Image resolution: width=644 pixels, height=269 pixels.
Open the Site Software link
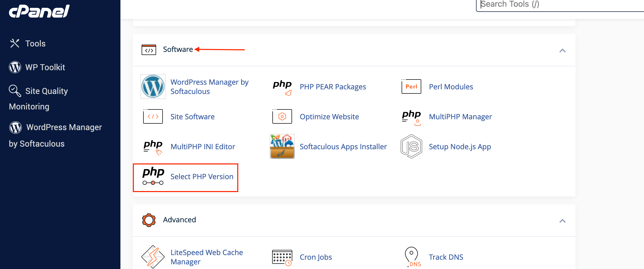click(193, 117)
